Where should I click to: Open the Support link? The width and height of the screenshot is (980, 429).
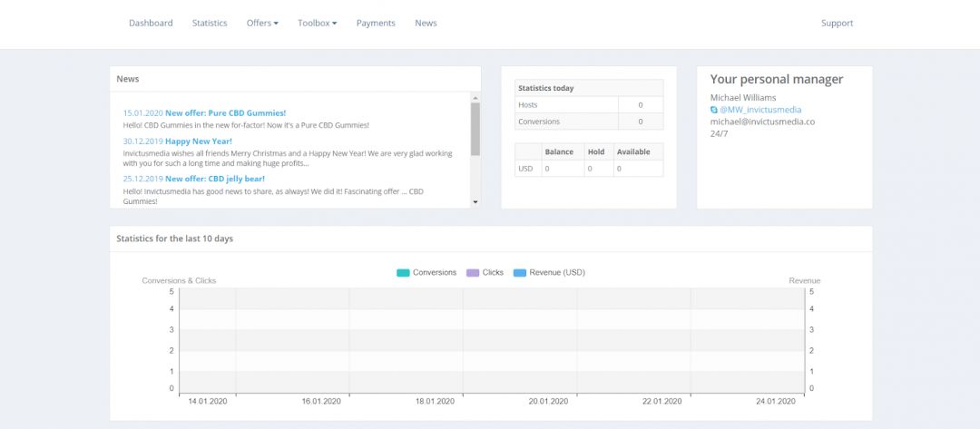(x=837, y=23)
